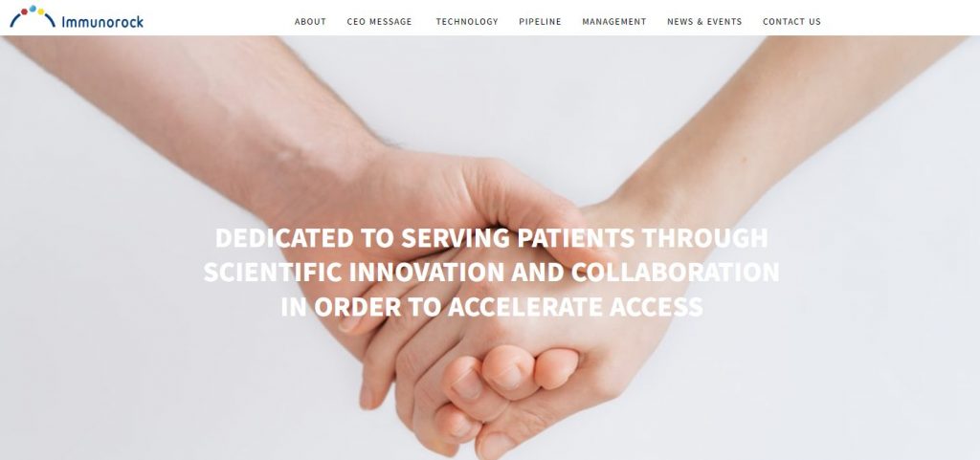This screenshot has width=980, height=460.
Task: Click the red dot in the logo
Action: coord(24,11)
